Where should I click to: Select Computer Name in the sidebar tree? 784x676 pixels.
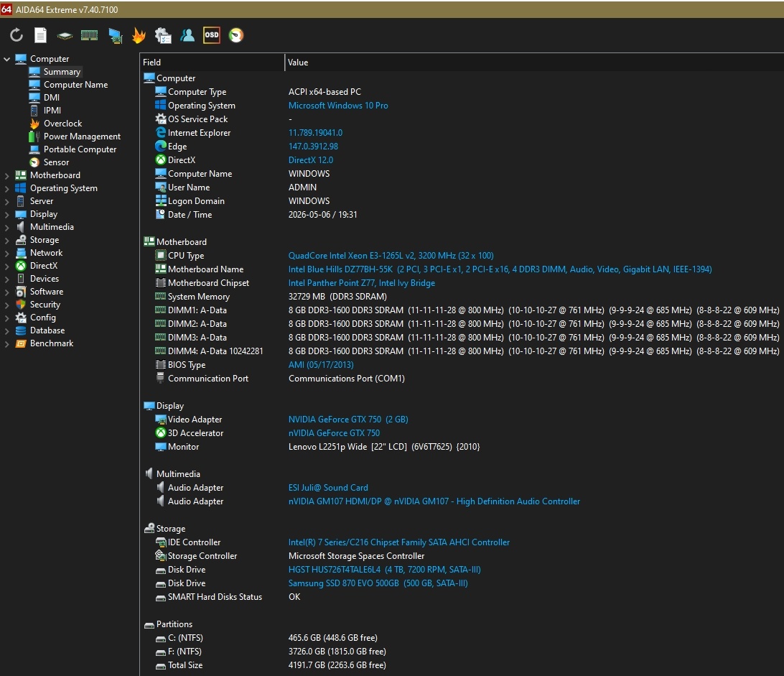(x=75, y=85)
